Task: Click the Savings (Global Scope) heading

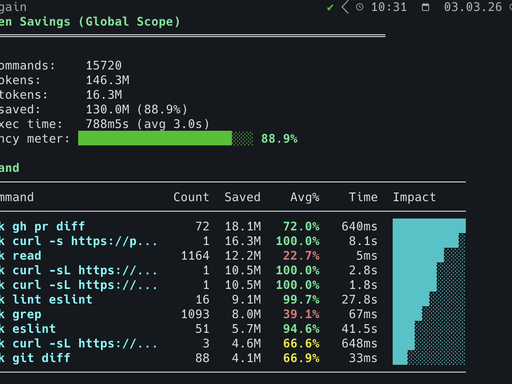Action: pyautogui.click(x=100, y=22)
